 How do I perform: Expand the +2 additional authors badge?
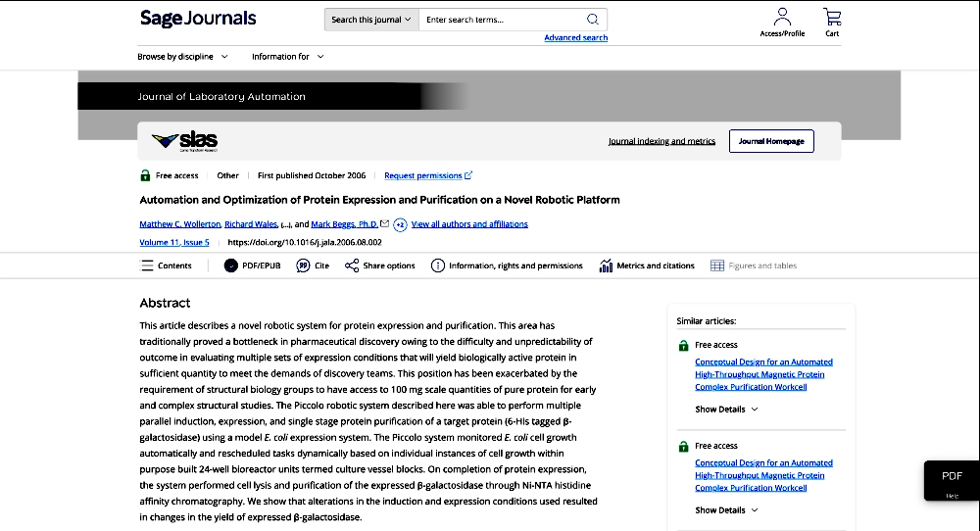[400, 224]
